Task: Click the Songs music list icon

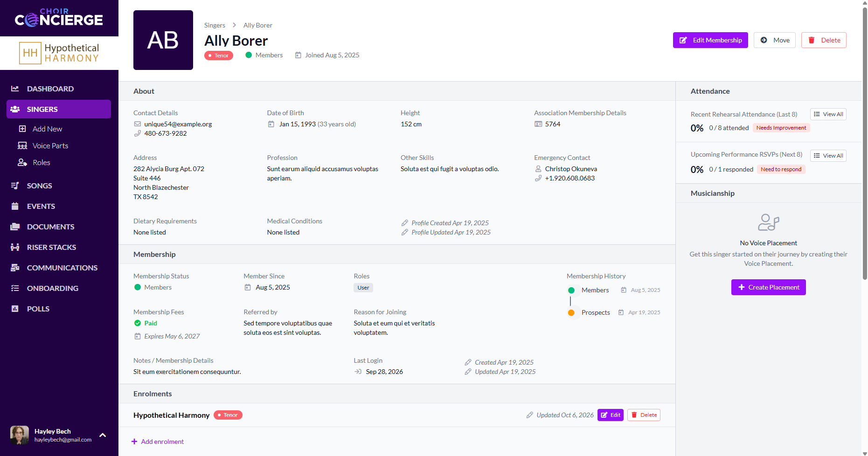Action: (x=15, y=186)
